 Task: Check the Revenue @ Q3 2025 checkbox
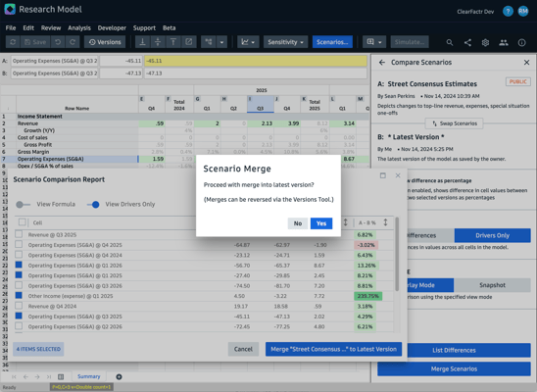[19, 234]
